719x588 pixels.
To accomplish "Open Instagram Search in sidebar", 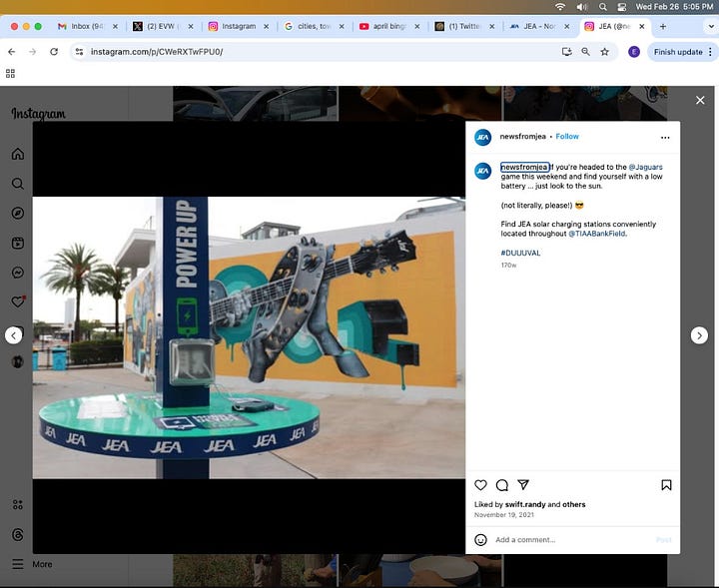I will pos(17,184).
